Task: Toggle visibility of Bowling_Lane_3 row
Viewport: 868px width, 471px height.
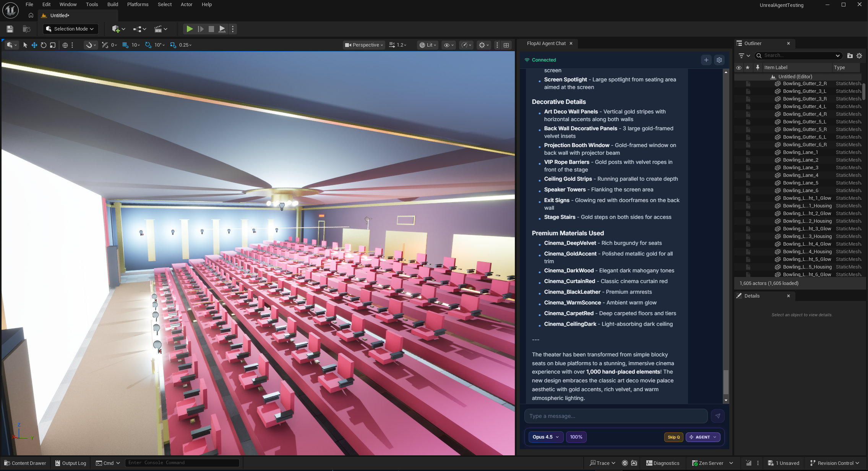Action: click(739, 168)
